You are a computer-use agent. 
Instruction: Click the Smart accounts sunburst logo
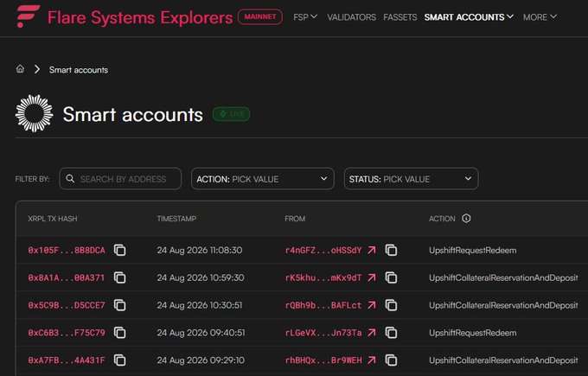[34, 113]
